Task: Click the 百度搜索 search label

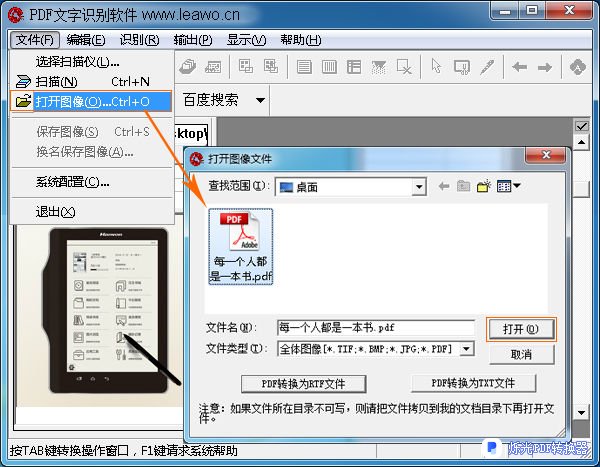Action: point(210,100)
